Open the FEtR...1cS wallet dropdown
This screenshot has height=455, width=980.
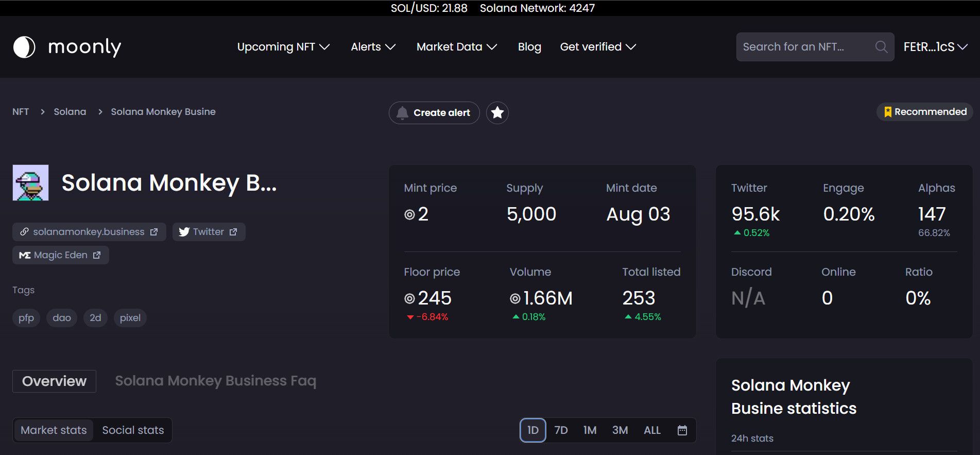click(935, 47)
